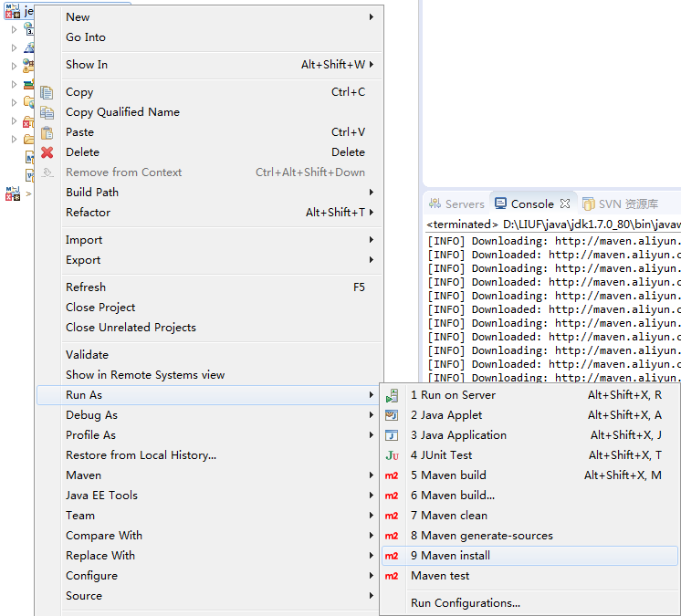Open the Show In submenu arrow
Screen dimensions: 681x616
(372, 64)
